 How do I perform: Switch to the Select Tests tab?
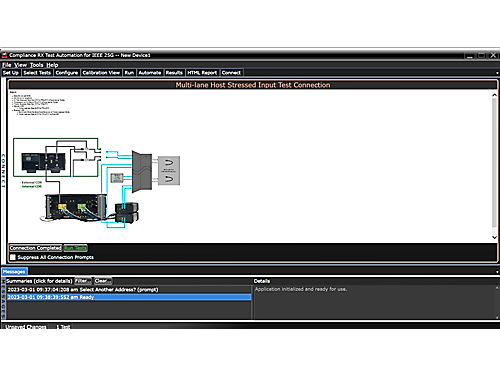pos(37,73)
